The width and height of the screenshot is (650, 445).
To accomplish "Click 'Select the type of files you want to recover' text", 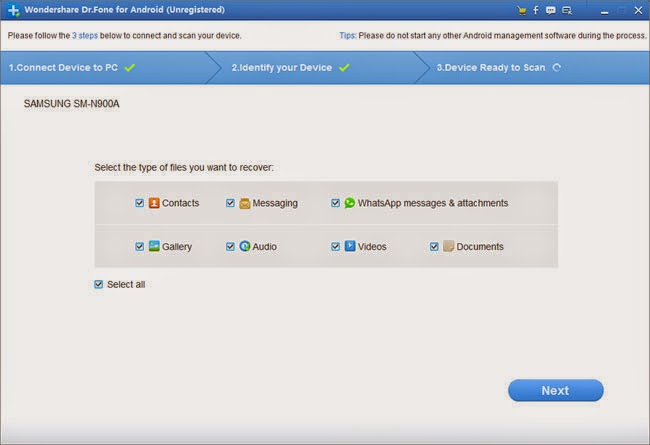I will (x=184, y=167).
